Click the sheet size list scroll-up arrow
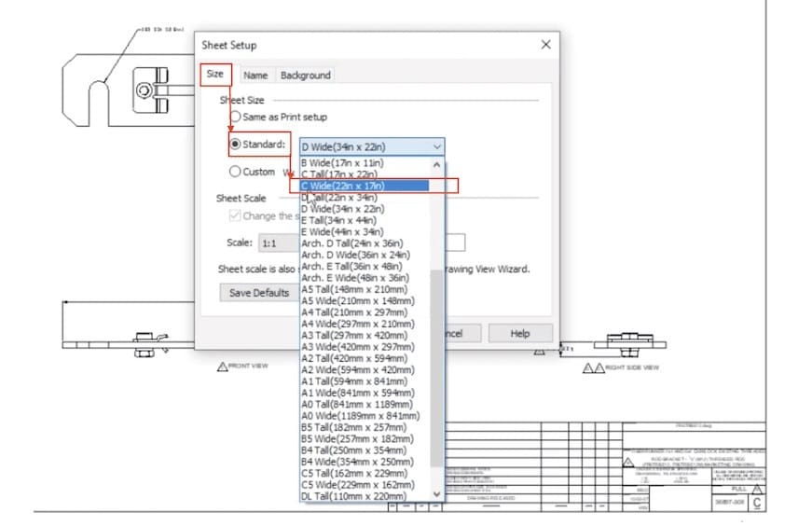Viewport: 812px width, 526px height. click(x=436, y=165)
